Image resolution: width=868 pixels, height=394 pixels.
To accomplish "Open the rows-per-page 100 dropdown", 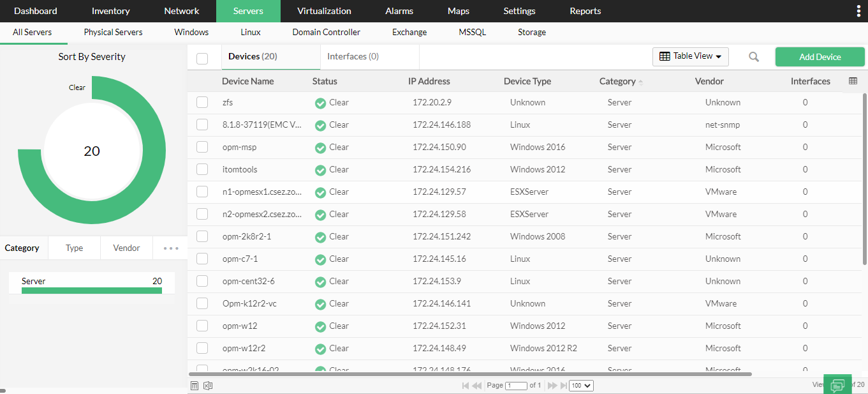I will point(581,386).
